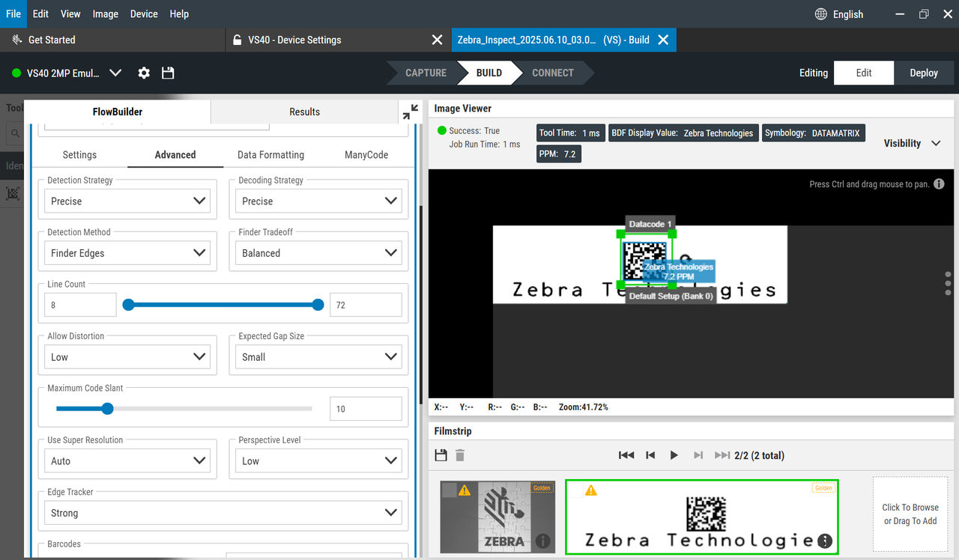Switch to the Results tab
Viewport: 959px width, 560px height.
click(305, 112)
